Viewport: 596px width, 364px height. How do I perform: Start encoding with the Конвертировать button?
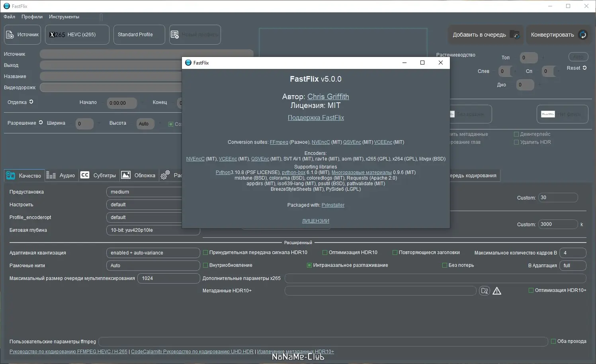(559, 35)
